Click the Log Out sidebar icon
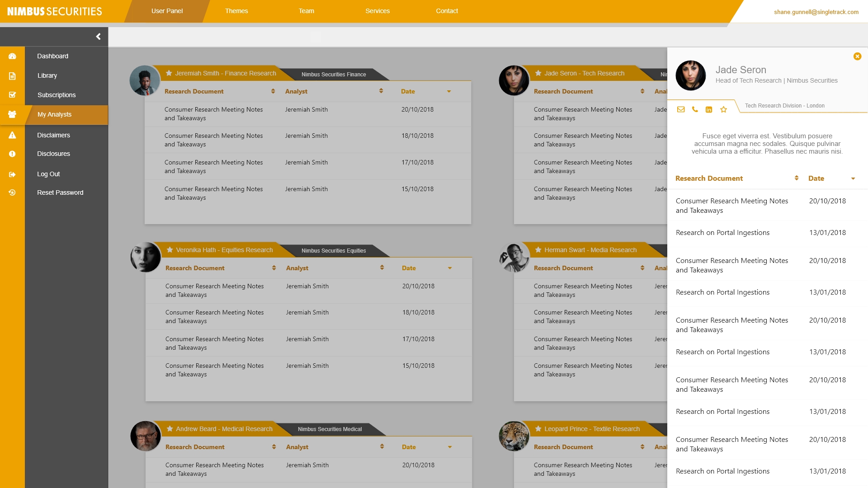Image resolution: width=868 pixels, height=488 pixels. tap(12, 174)
